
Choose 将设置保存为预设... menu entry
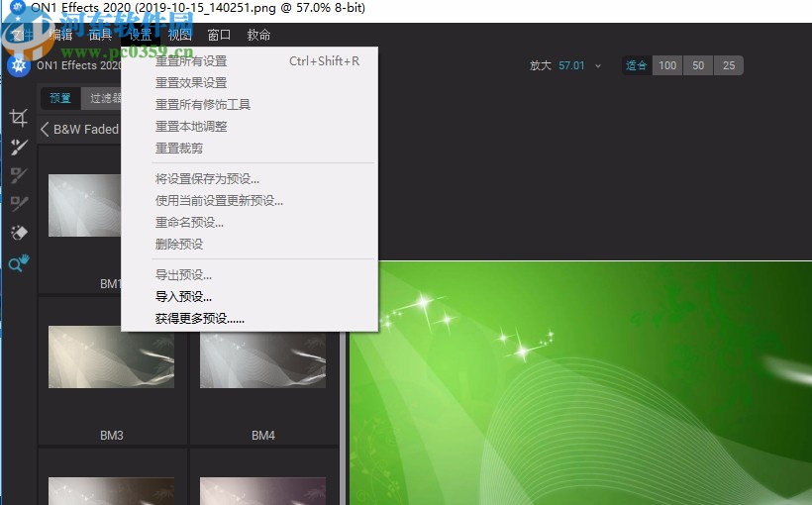250,179
